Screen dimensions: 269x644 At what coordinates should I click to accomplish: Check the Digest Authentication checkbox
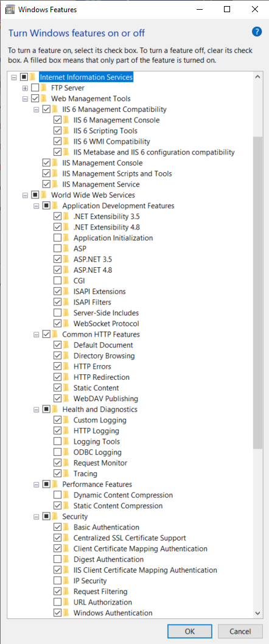pos(57,559)
